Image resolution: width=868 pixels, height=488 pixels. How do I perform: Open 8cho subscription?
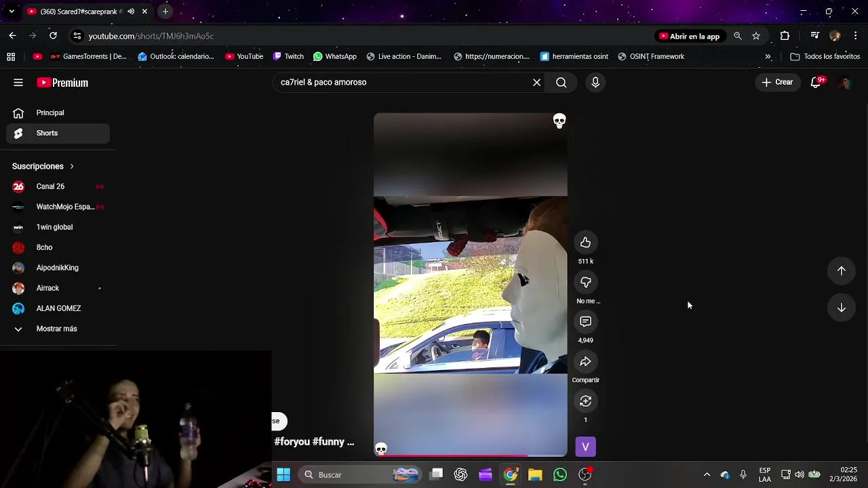(58, 247)
